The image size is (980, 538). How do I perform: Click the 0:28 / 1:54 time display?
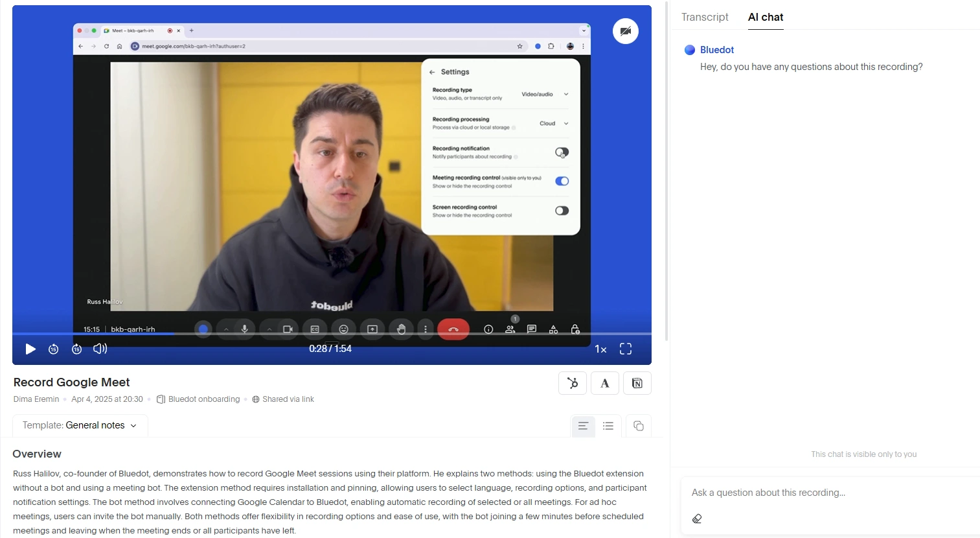coord(330,349)
